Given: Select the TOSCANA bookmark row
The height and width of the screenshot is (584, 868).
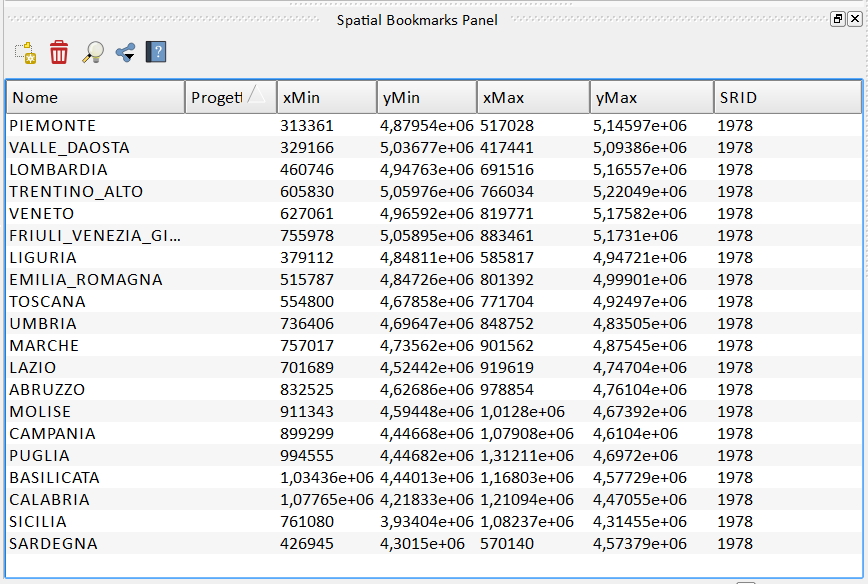Looking at the screenshot, I should tap(48, 302).
